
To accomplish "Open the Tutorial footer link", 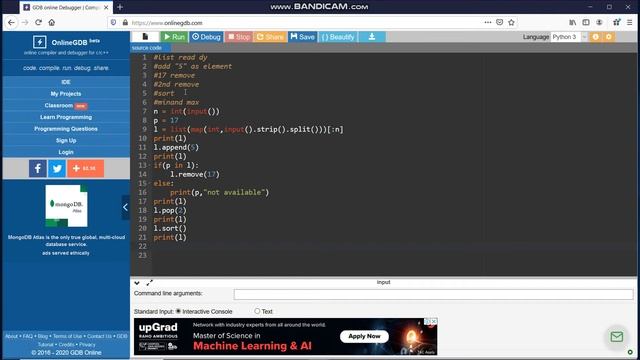I will coord(46,344).
